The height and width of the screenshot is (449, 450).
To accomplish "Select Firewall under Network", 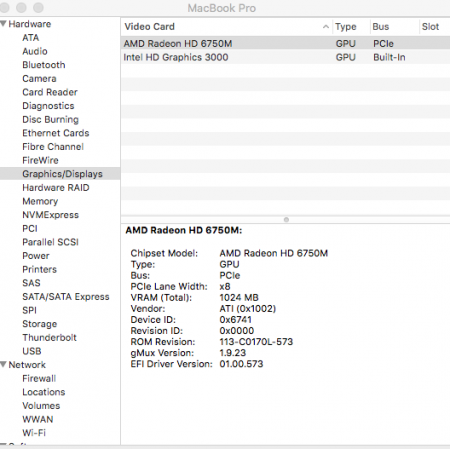I will coord(39,379).
